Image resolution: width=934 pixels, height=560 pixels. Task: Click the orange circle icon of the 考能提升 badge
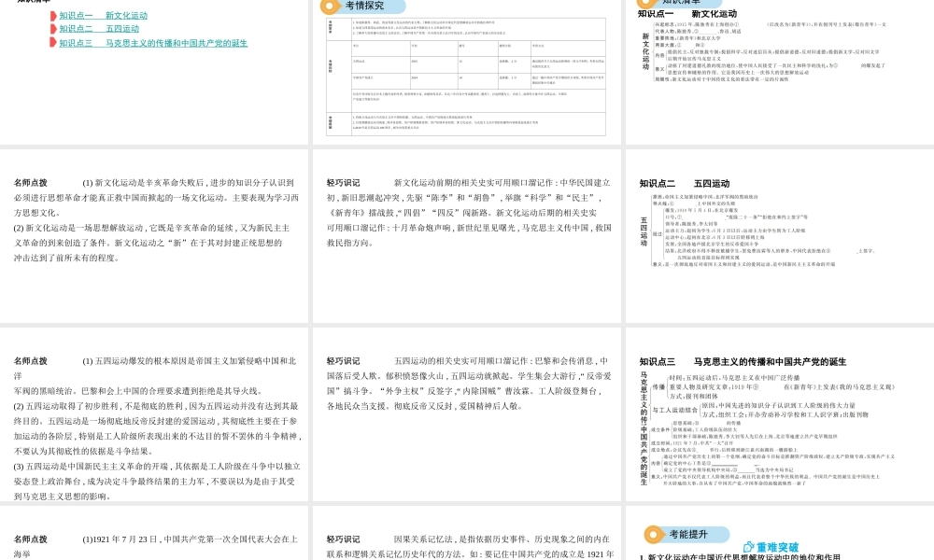click(654, 535)
